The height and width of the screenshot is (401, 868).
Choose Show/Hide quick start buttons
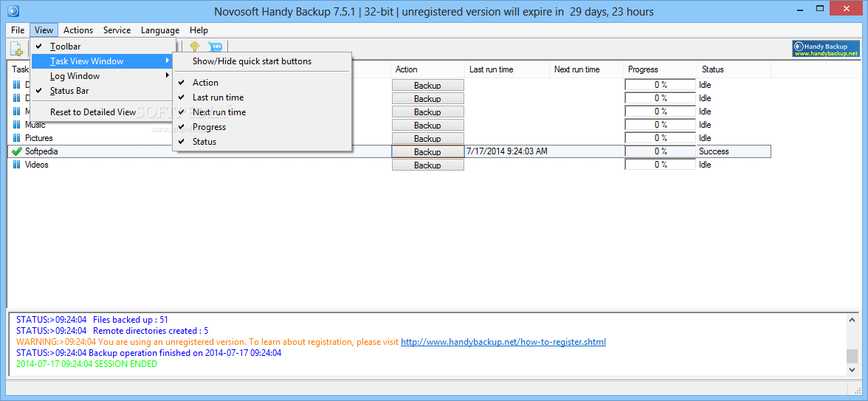[x=263, y=61]
